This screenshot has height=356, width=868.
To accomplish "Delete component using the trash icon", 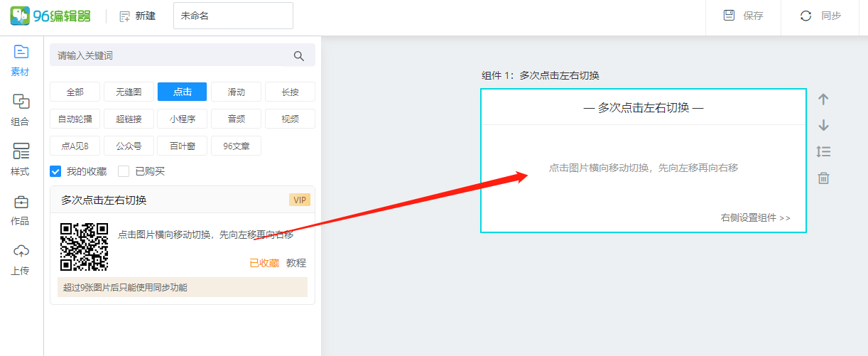I will coord(823,178).
